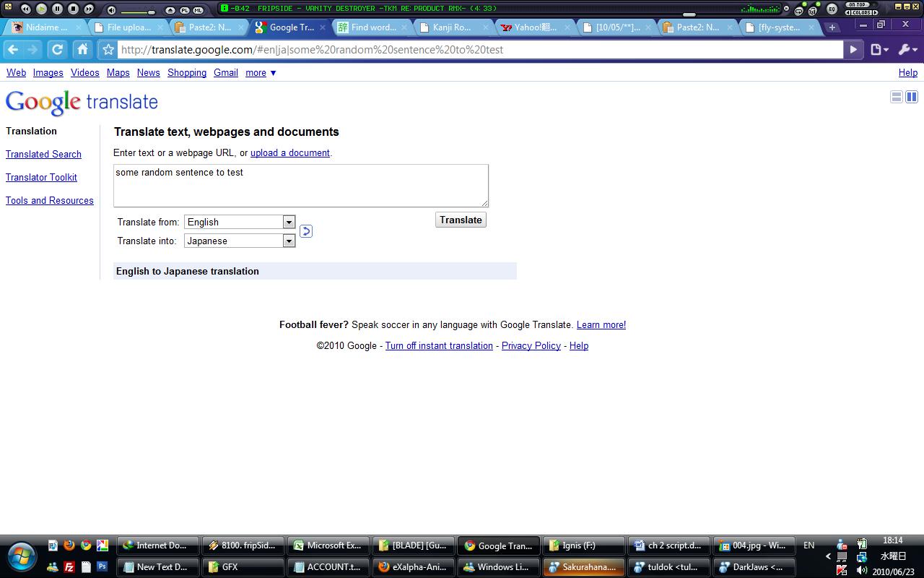Viewport: 924px width, 578px height.
Task: Click the go arrow next to address bar
Action: (x=853, y=50)
